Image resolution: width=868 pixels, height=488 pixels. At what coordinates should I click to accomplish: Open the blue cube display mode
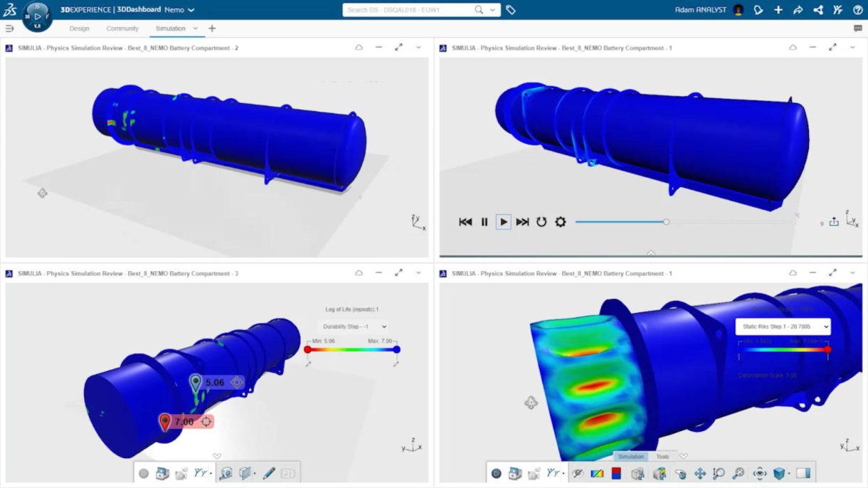[x=779, y=473]
